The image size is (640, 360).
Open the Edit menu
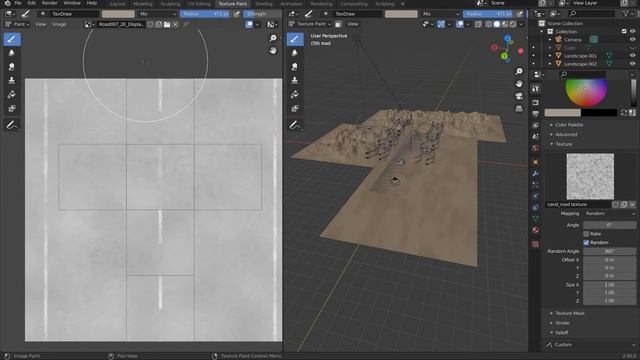(31, 3)
